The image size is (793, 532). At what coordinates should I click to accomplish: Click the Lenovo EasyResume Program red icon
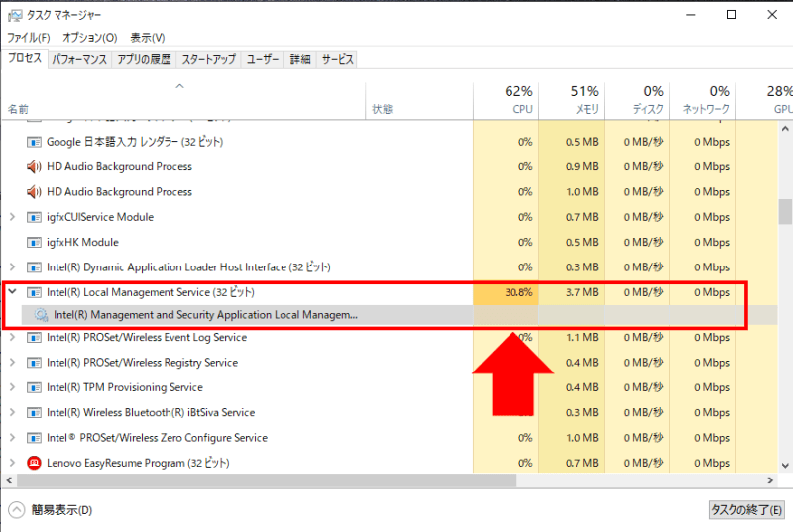coord(34,463)
